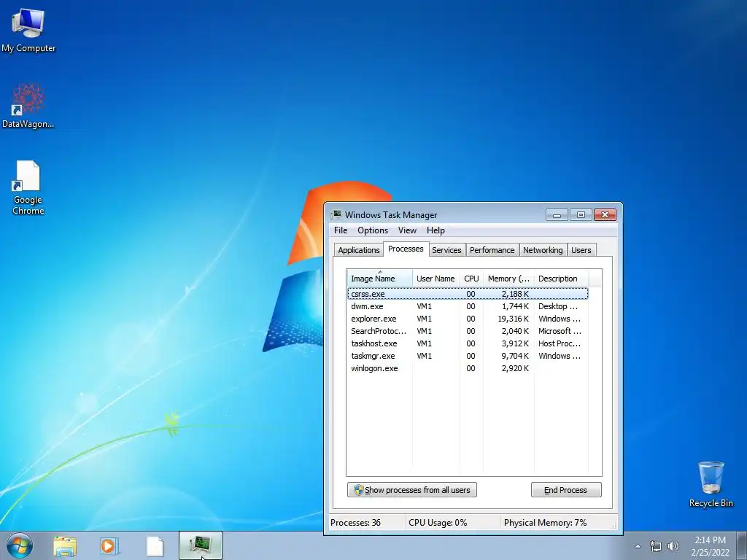747x560 pixels.
Task: Sort by CPU column header
Action: tap(471, 279)
